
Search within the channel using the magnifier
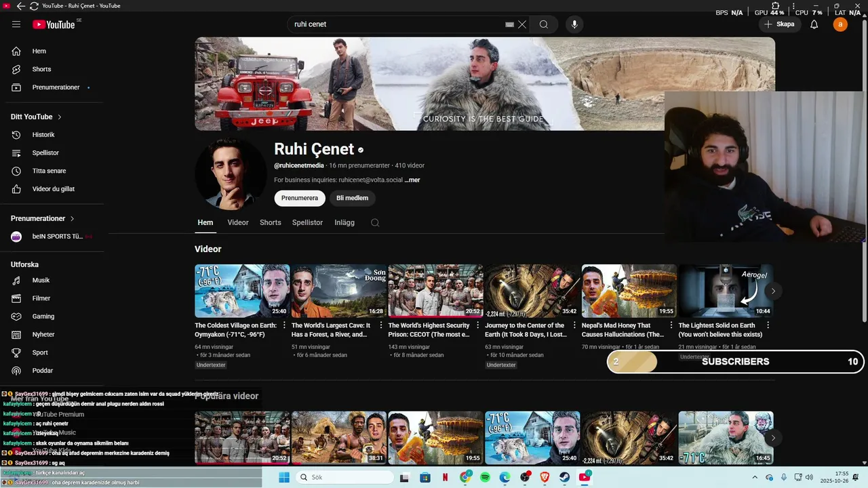(x=375, y=222)
